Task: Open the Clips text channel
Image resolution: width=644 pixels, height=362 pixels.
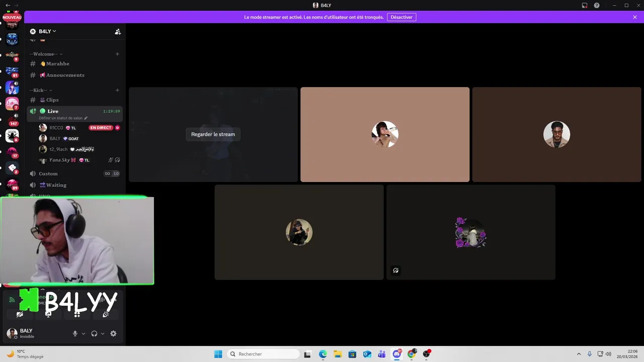Action: point(75,100)
